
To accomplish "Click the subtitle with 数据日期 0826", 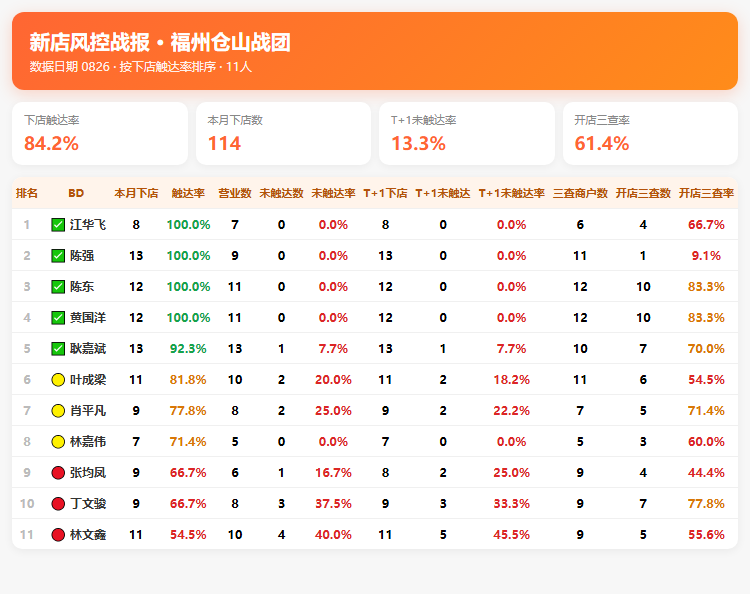I will (x=141, y=66).
